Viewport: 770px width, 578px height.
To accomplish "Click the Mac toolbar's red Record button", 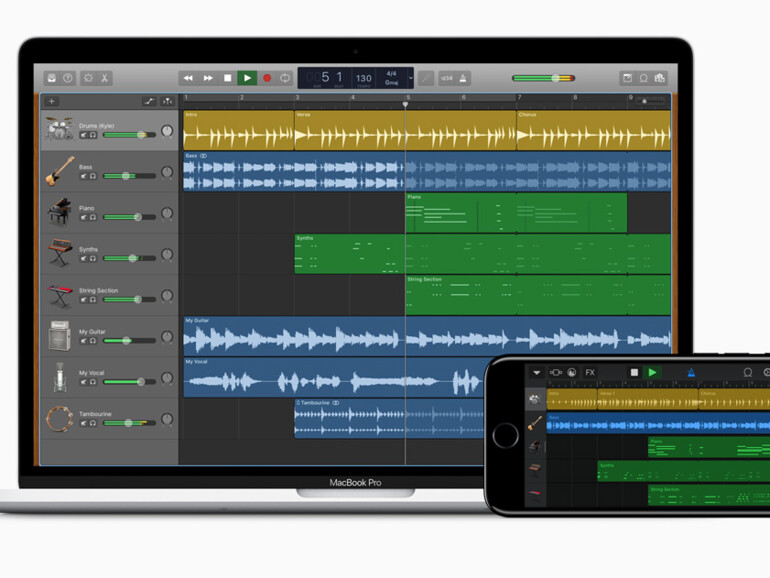I will click(266, 78).
